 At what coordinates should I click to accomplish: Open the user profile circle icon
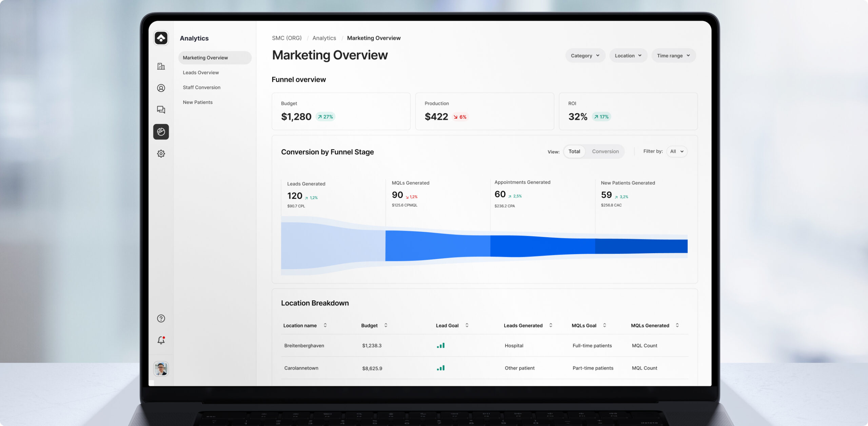(161, 88)
